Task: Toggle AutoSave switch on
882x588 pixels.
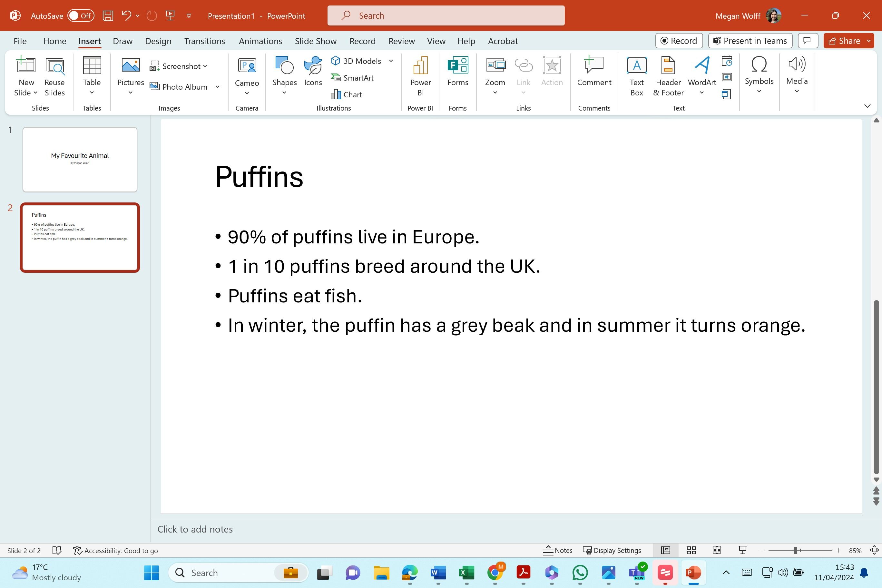Action: [x=81, y=16]
